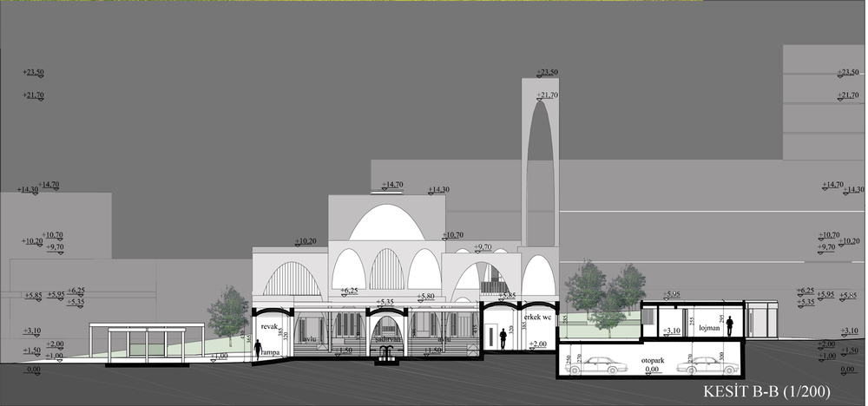
Task: Select the +23,50 elevation mark atop minaret
Action: (x=548, y=73)
